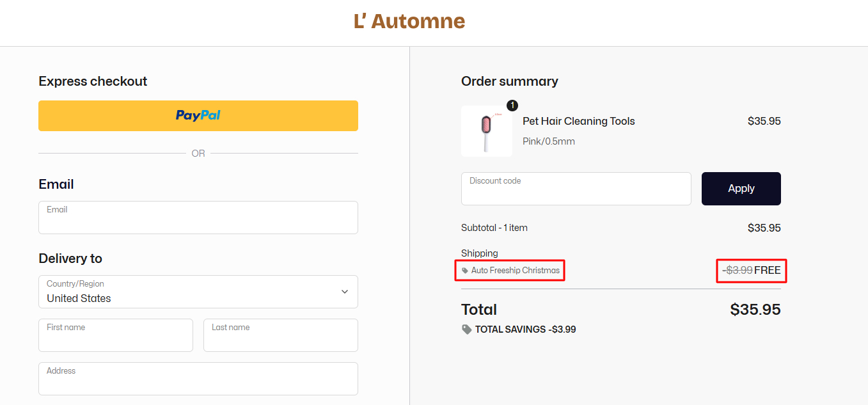
Task: Click the L' Automne store logo
Action: tap(409, 21)
